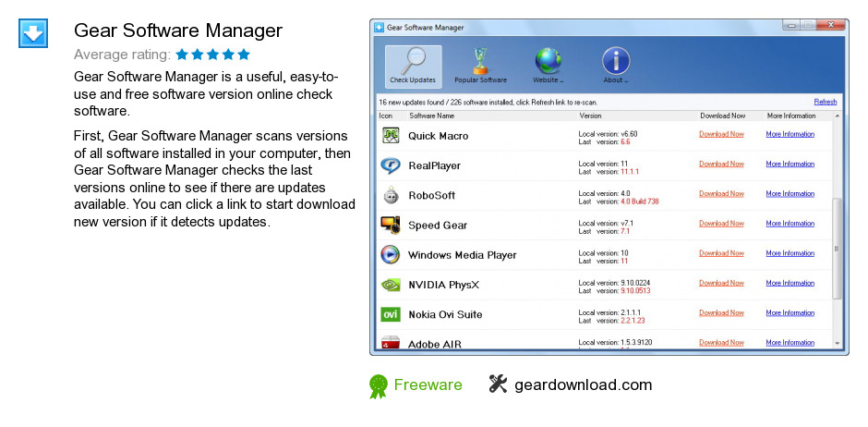Click the tools icon beside geardownload.com
The image size is (868, 427).
point(499,384)
